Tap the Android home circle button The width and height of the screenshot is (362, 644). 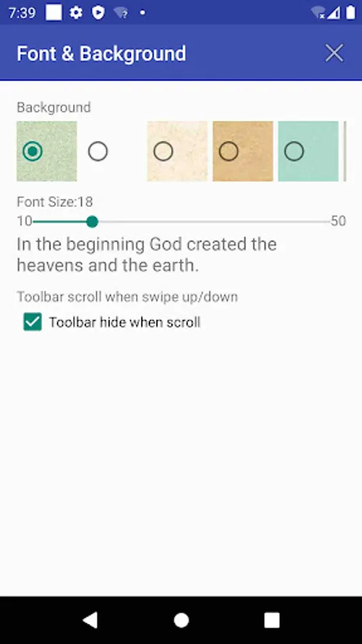[x=181, y=620]
